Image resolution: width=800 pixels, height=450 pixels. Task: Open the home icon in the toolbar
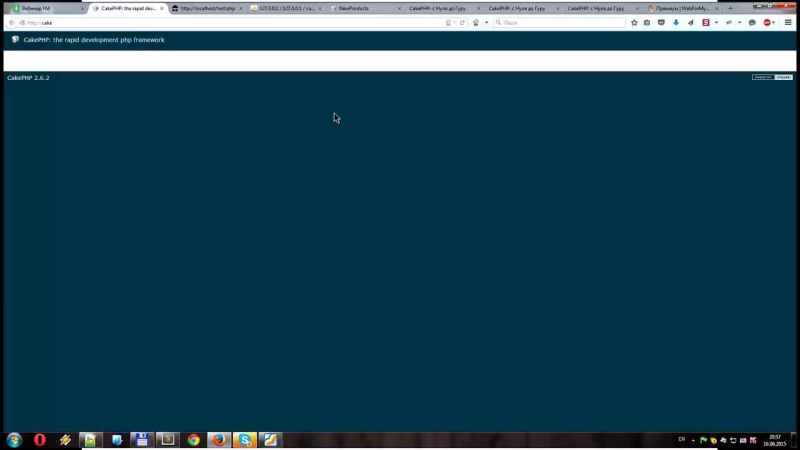point(476,23)
